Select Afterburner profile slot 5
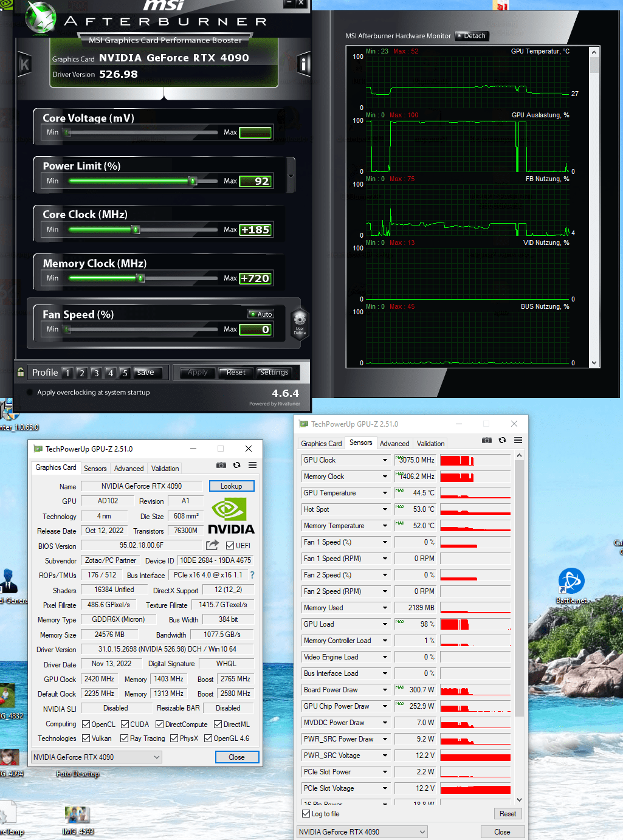 (125, 373)
